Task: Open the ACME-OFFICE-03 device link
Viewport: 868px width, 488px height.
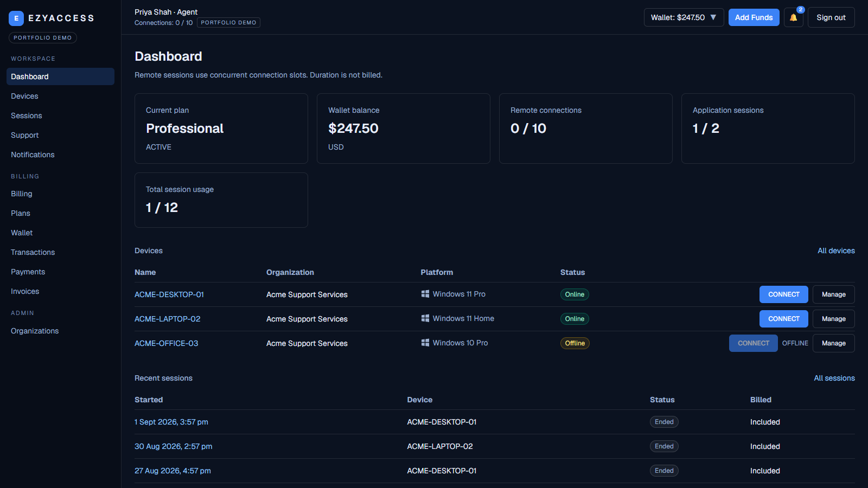Action: click(167, 343)
